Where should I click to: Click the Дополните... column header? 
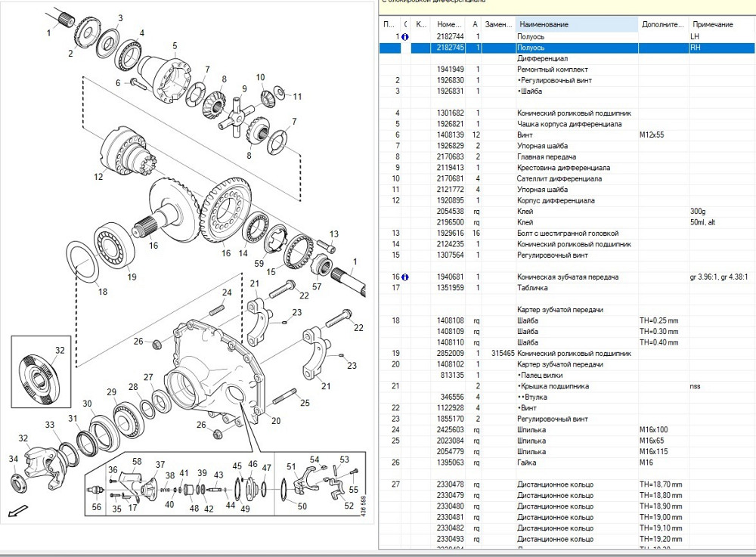coord(663,24)
